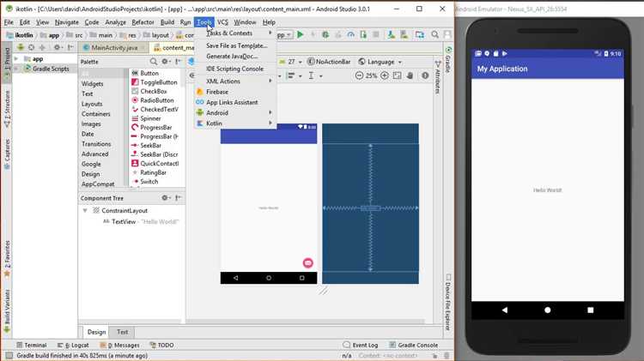The height and width of the screenshot is (361, 644).
Task: Pick Switch widget from Palette
Action: pyautogui.click(x=149, y=181)
